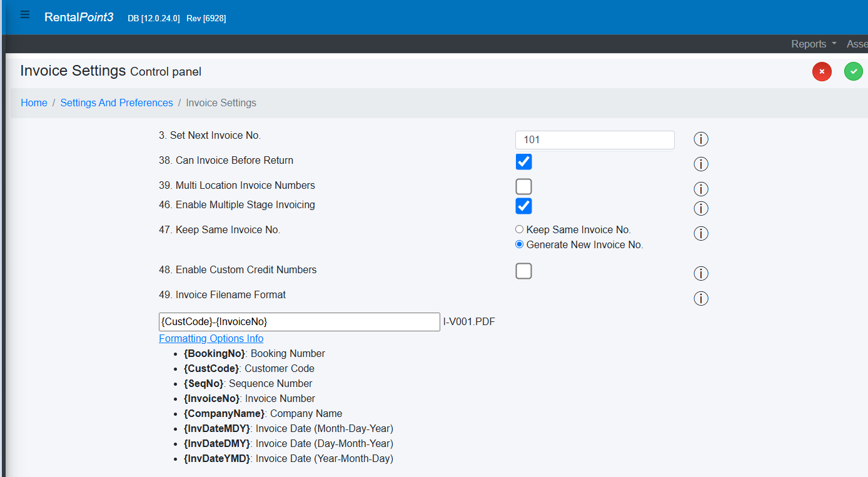Click the I-V001.PDF filename preview text
This screenshot has width=868, height=477.
469,322
